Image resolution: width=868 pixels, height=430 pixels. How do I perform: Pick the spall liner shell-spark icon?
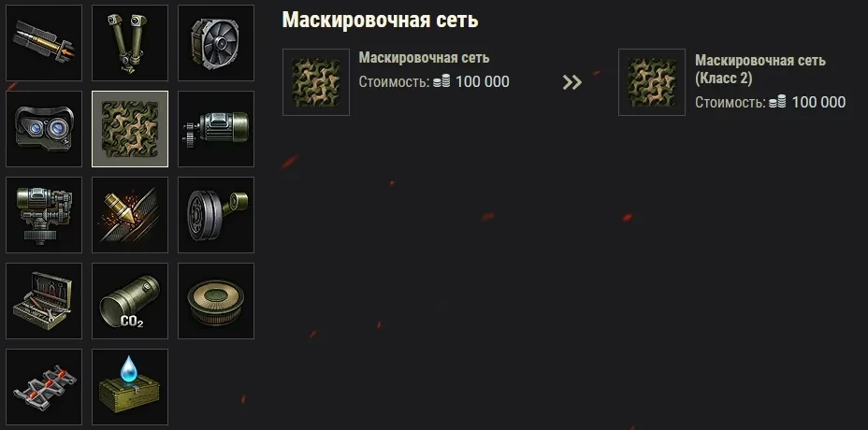tap(129, 215)
